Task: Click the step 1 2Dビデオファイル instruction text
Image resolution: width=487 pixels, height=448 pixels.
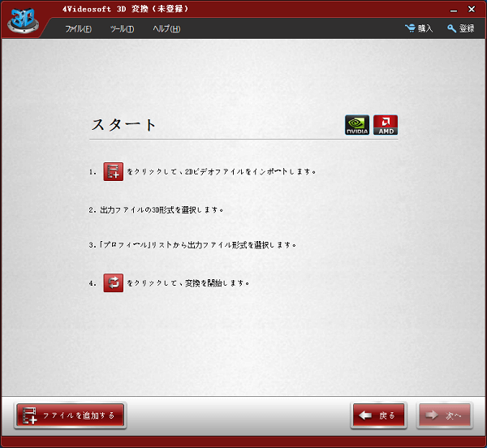Action: pyautogui.click(x=222, y=172)
